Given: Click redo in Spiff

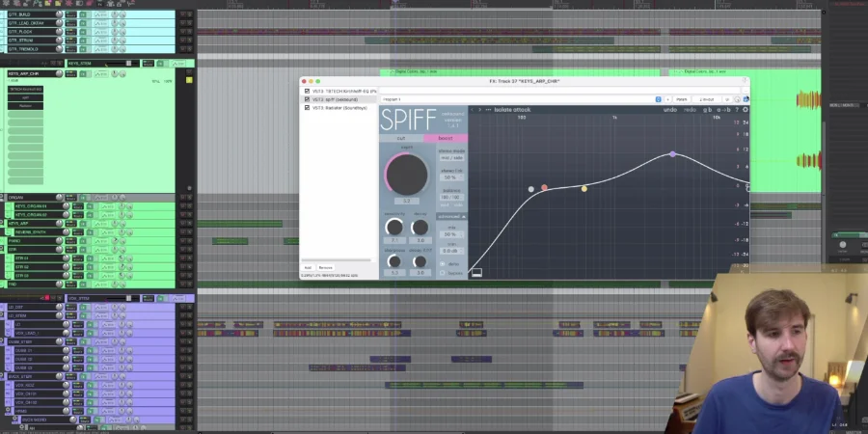Looking at the screenshot, I should point(690,110).
